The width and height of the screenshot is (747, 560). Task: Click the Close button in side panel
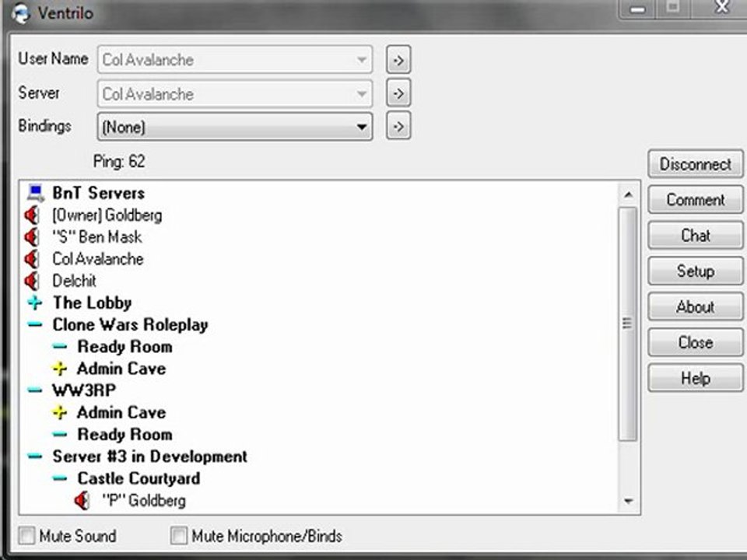click(x=695, y=342)
